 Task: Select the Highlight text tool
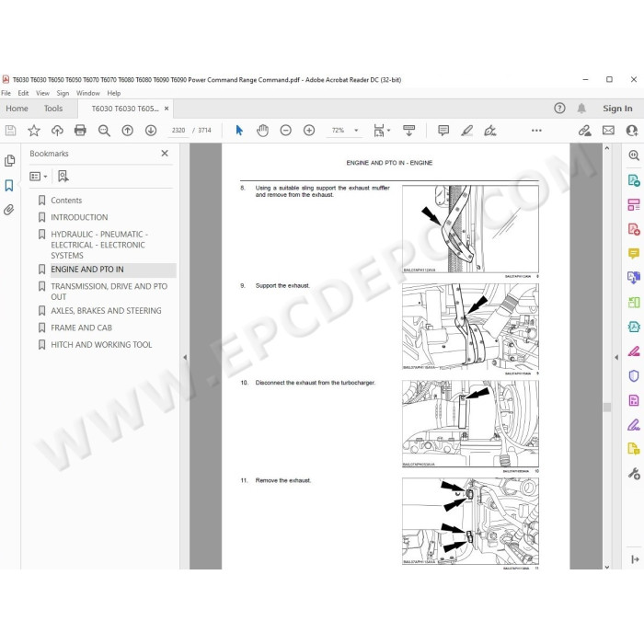pos(466,131)
